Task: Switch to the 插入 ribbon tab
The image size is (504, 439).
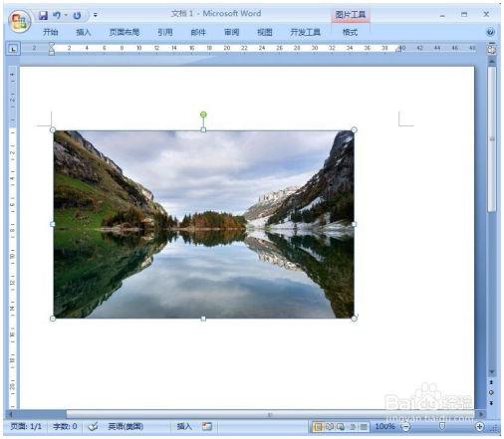Action: (x=84, y=32)
